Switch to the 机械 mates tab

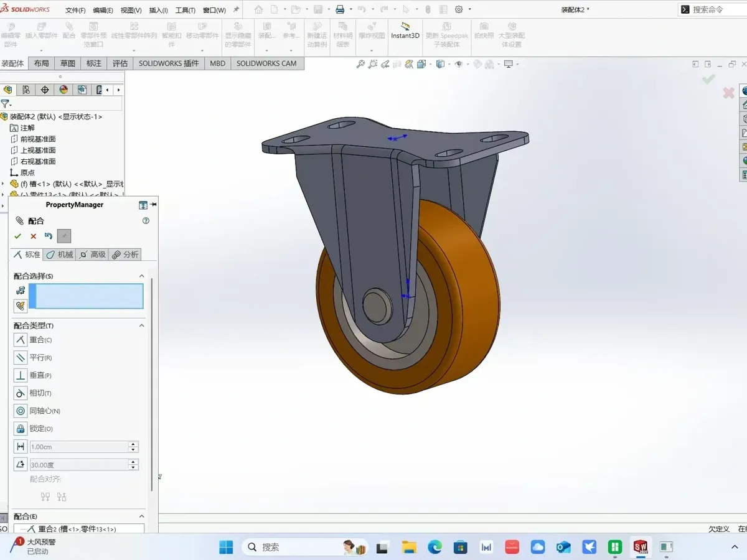(59, 254)
